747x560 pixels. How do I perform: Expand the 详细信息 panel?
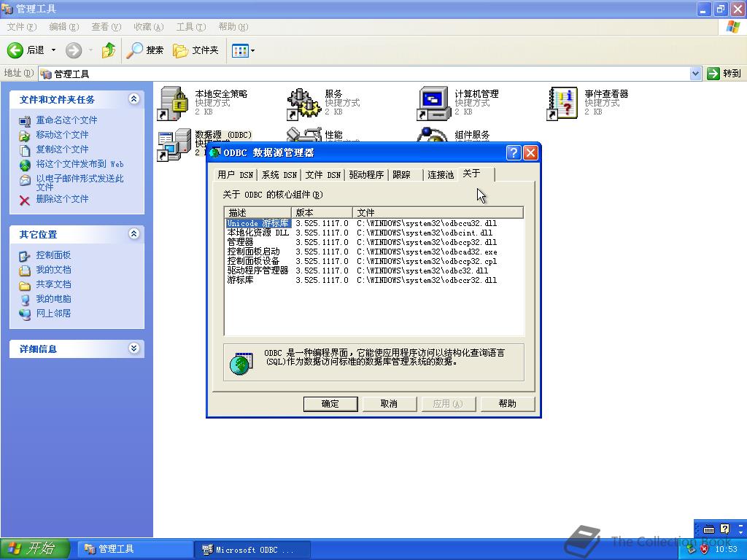coord(134,348)
